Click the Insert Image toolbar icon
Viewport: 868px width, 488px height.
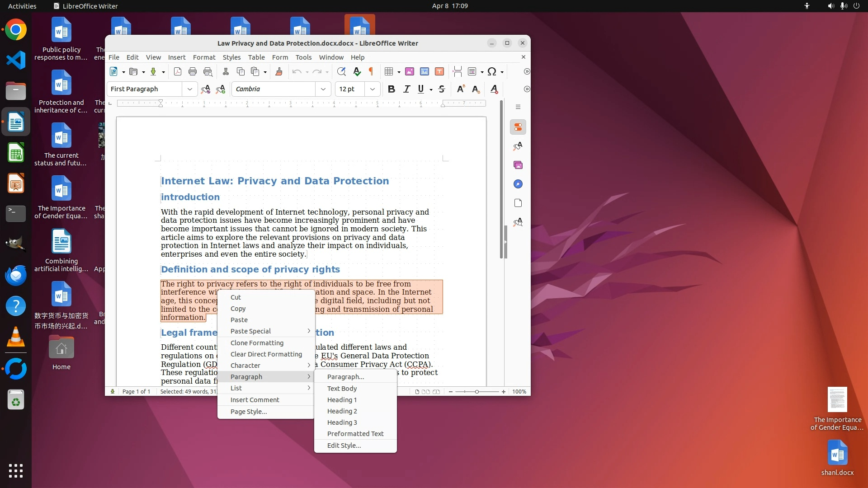[410, 71]
